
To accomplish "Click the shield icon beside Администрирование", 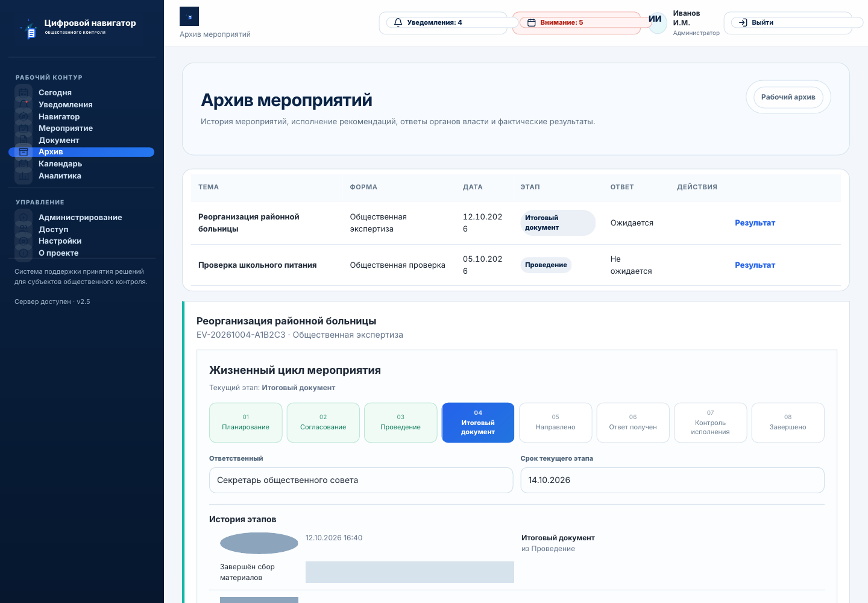I will pyautogui.click(x=24, y=218).
